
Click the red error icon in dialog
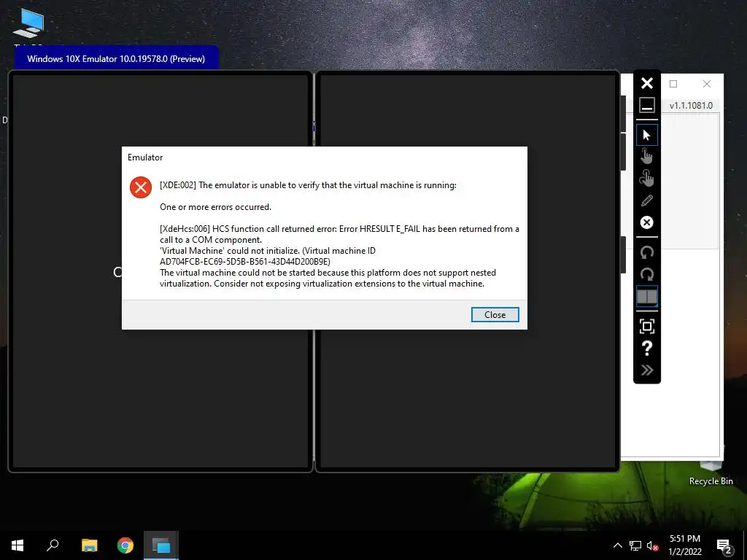tap(141, 187)
